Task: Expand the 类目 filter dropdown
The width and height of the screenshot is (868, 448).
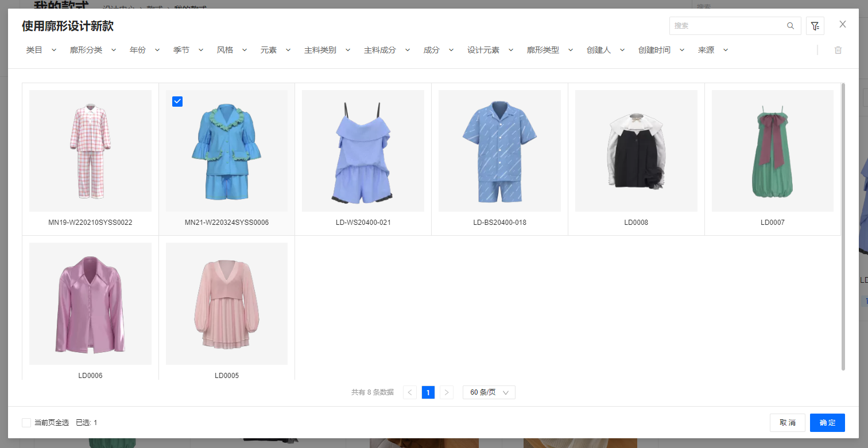Action: coord(41,50)
